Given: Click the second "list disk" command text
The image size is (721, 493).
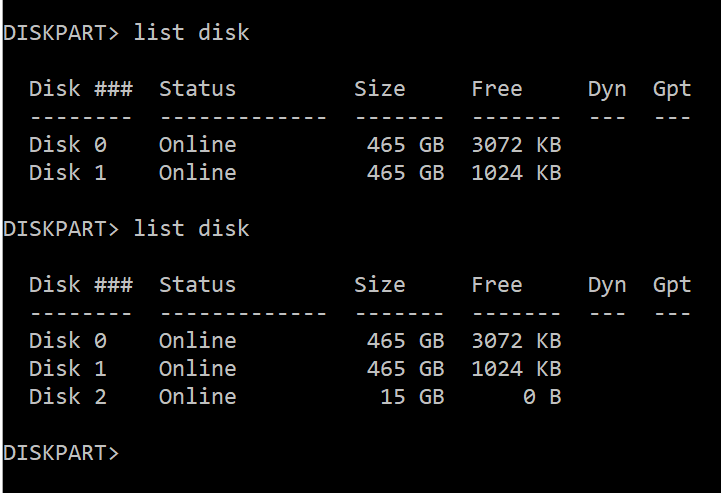Looking at the screenshot, I should (191, 229).
